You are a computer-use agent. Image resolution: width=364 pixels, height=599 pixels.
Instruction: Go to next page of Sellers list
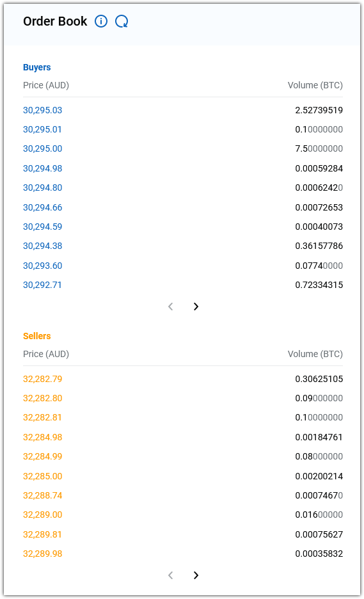click(196, 575)
